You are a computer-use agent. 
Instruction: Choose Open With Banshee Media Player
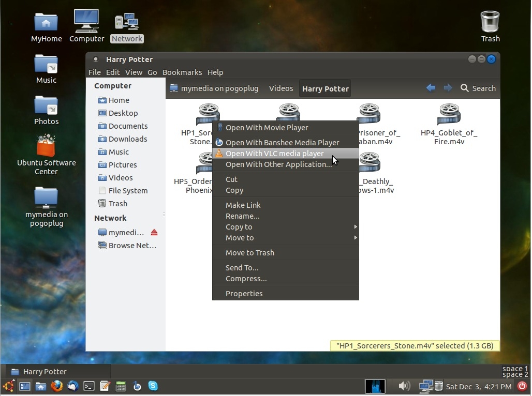(x=285, y=142)
